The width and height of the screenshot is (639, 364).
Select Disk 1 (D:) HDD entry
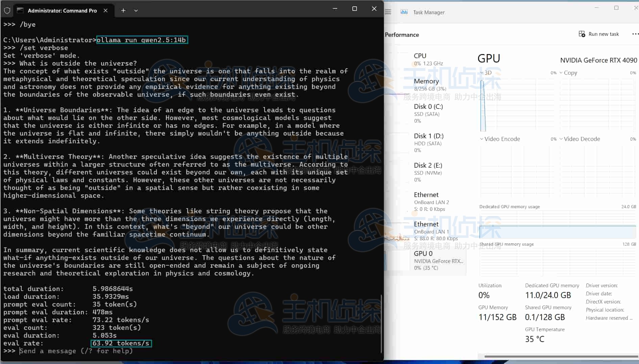(x=427, y=143)
